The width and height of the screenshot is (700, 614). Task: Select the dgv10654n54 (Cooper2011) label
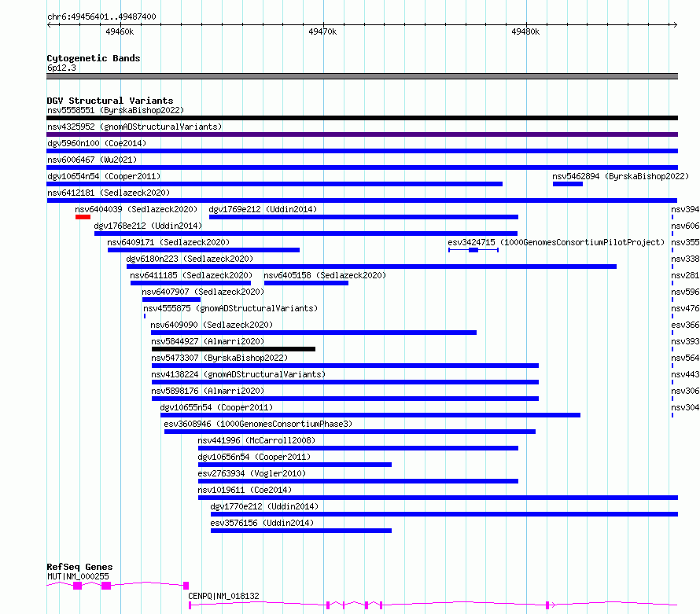(x=104, y=176)
